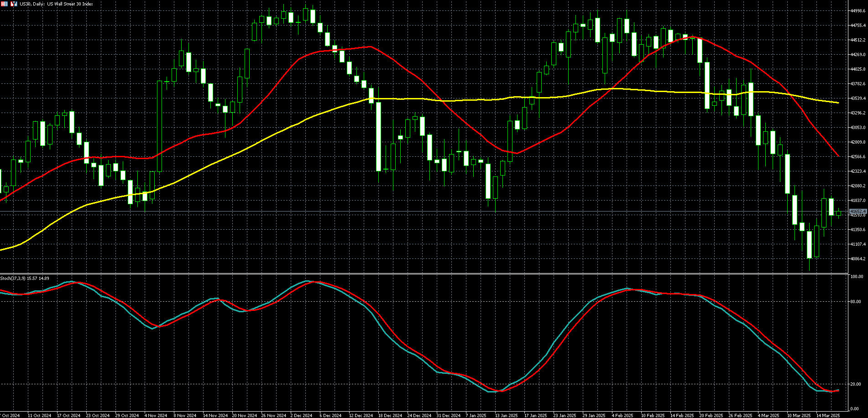The image size is (868, 418).
Task: Click the 43539.4 price scale label
Action: click(x=858, y=98)
